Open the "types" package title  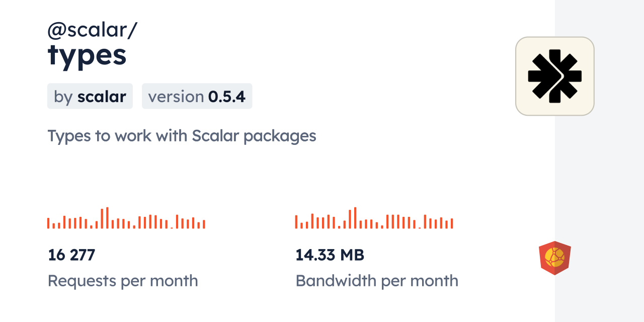(87, 56)
